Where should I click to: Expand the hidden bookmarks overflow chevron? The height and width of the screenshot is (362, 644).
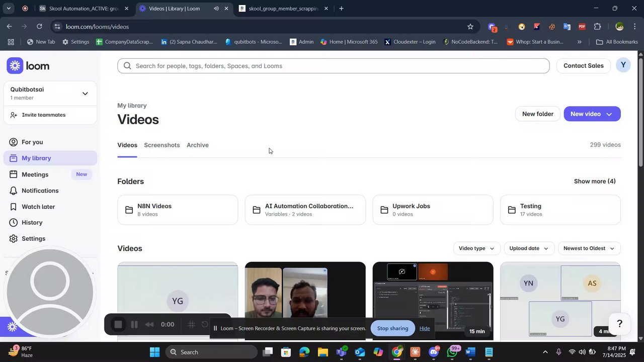click(580, 42)
